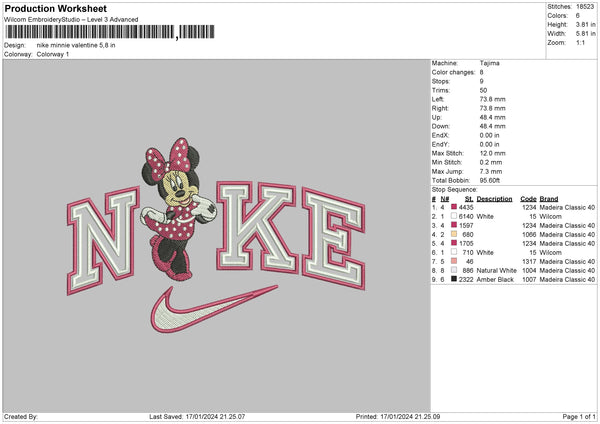Click code 1007 in the Amber Black row
The height and width of the screenshot is (424, 600).
pos(529,279)
